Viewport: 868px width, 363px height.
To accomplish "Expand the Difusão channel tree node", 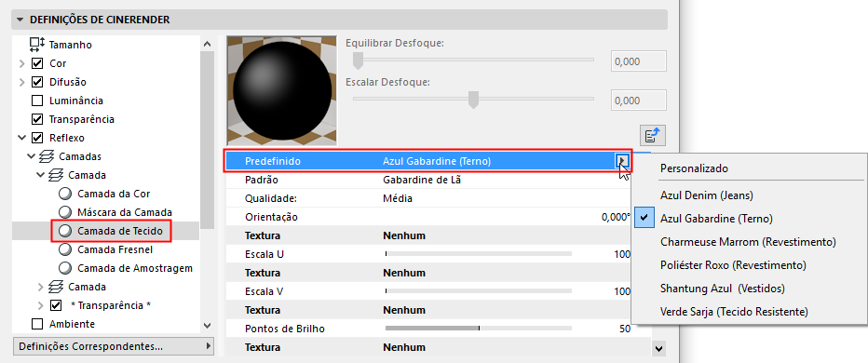I will [x=22, y=83].
